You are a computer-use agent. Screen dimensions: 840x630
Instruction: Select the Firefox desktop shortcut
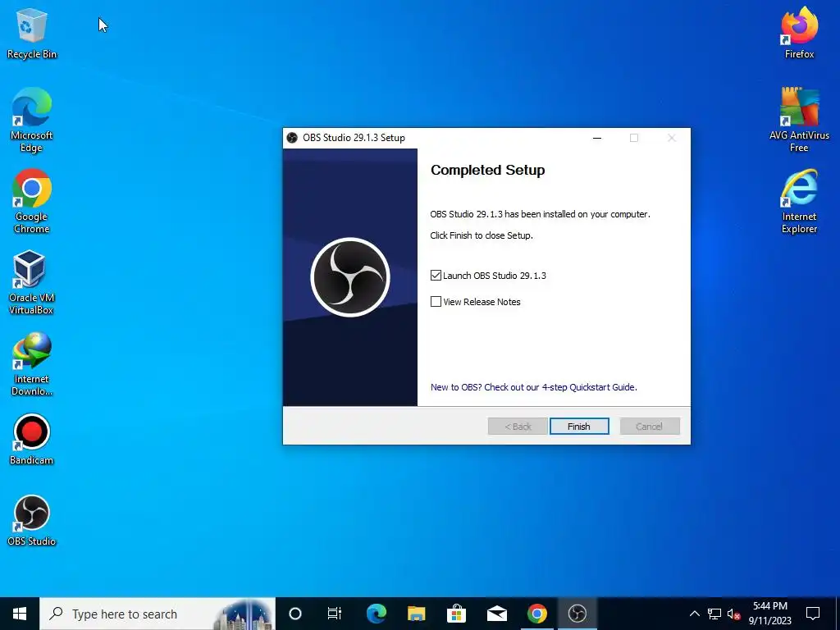pyautogui.click(x=799, y=33)
